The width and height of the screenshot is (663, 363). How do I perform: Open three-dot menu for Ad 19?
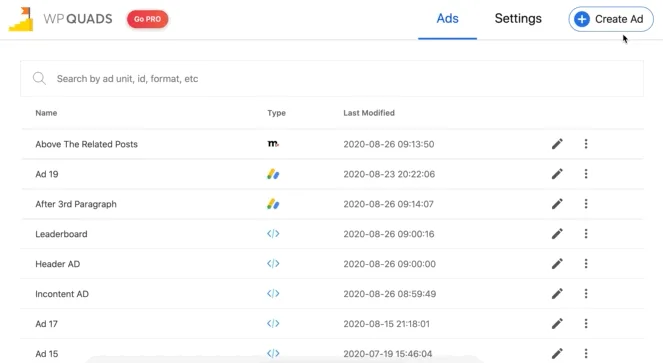(586, 174)
